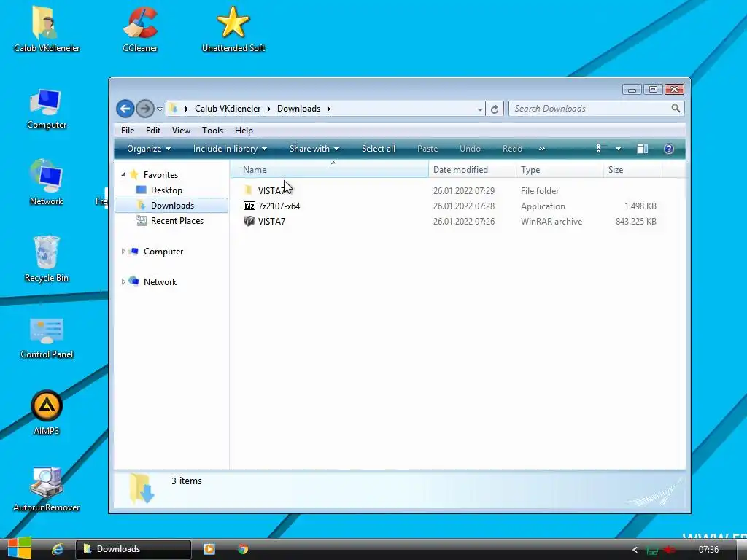The image size is (747, 560).
Task: Open the recent locations dropdown arrow
Action: pyautogui.click(x=160, y=109)
